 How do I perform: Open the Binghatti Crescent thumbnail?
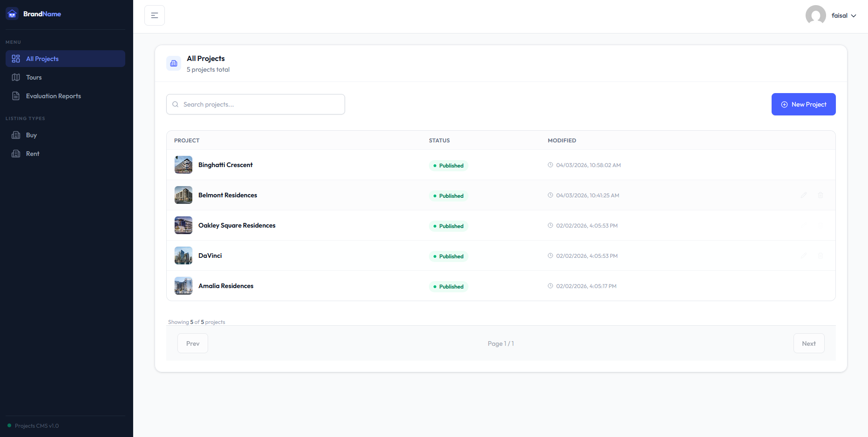click(183, 165)
